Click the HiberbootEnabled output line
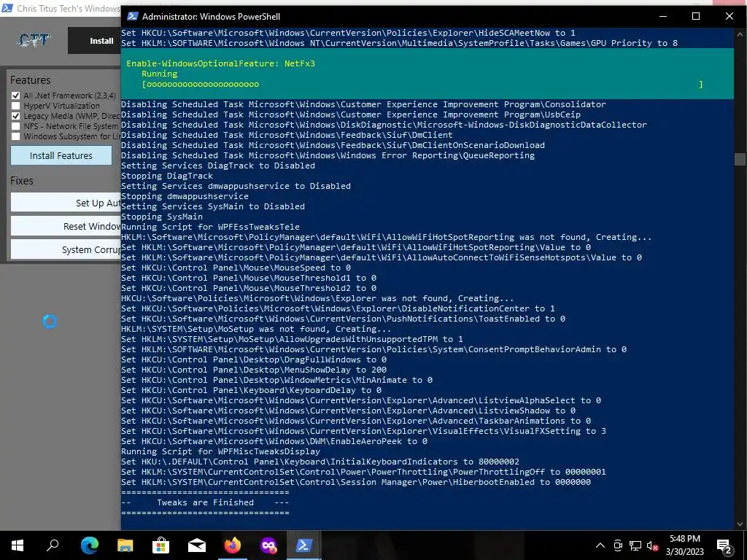 tap(356, 482)
